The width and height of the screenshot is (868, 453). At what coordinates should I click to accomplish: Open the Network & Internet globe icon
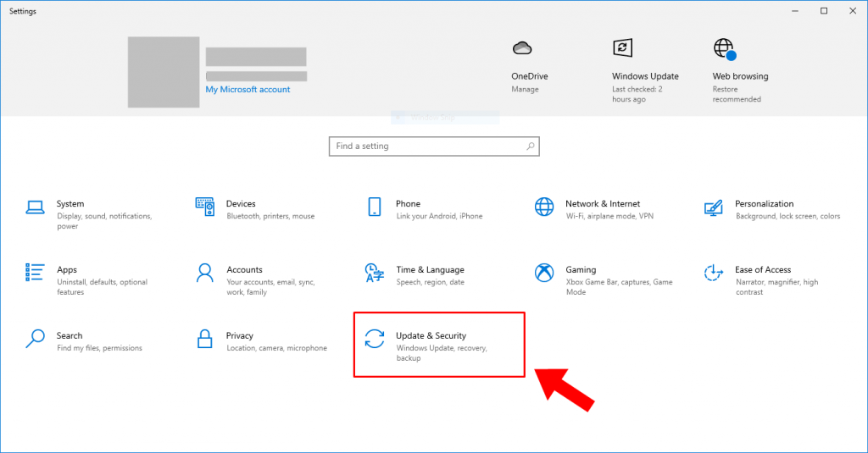[544, 207]
